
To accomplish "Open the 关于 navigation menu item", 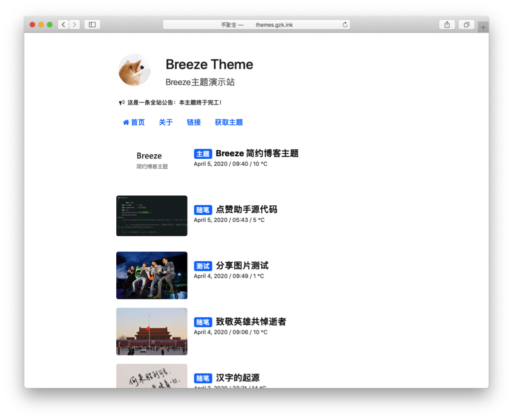I will (165, 122).
